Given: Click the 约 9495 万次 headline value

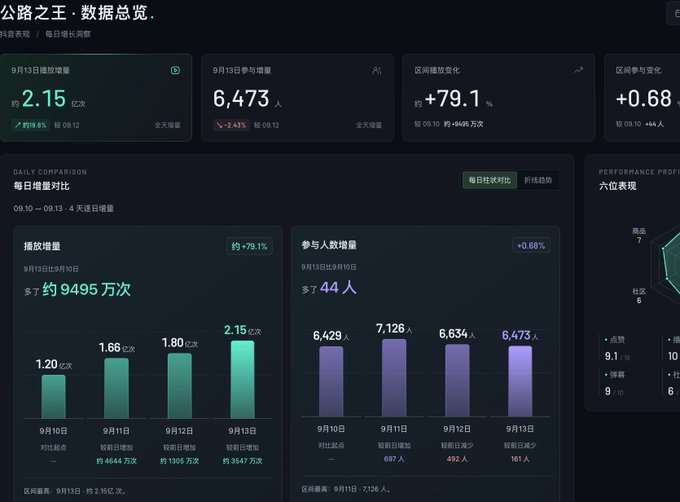Looking at the screenshot, I should pyautogui.click(x=86, y=289).
